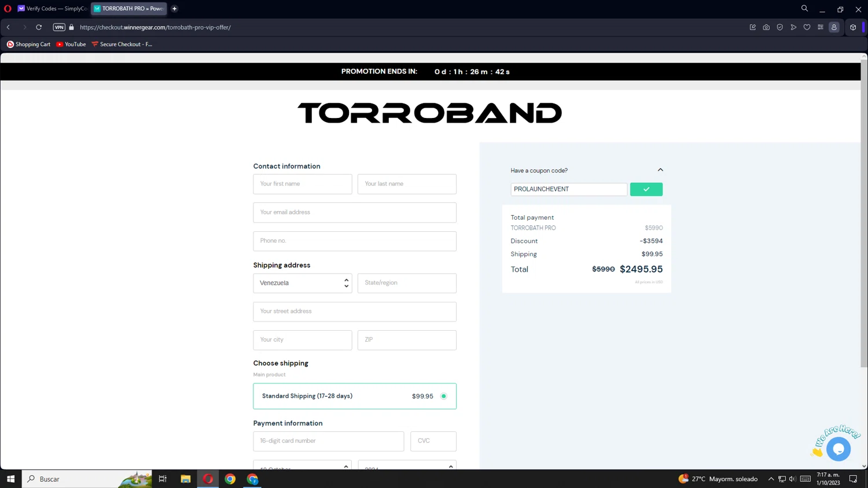Image resolution: width=868 pixels, height=488 pixels.
Task: Click the CVC field
Action: 433,441
